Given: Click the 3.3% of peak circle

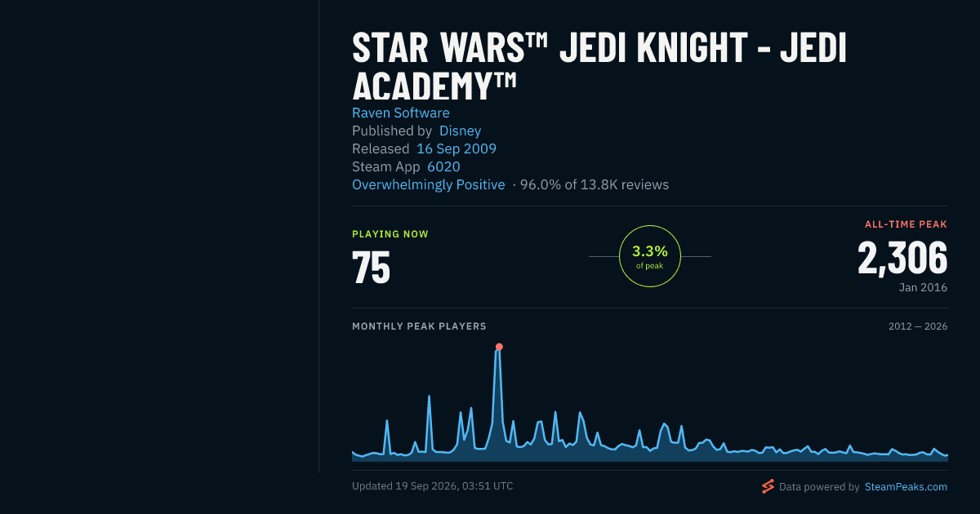Looking at the screenshot, I should (x=650, y=256).
